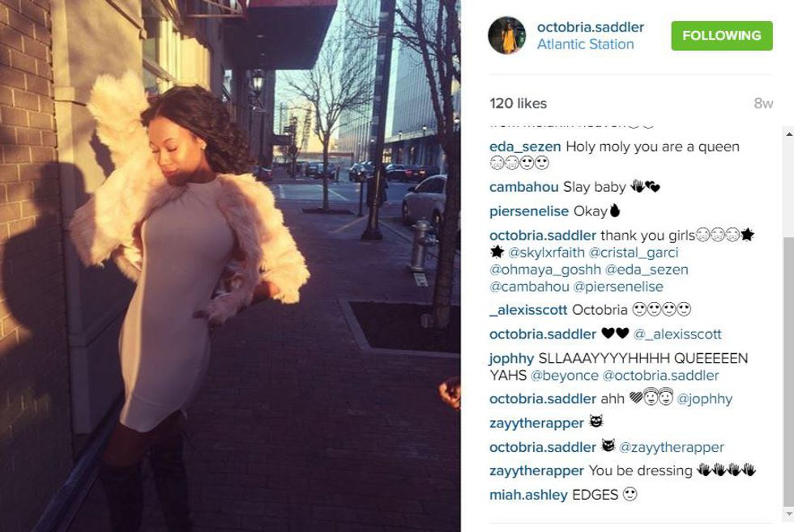Open miah.ashley commenter profile
Image resolution: width=794 pixels, height=532 pixels.
(x=528, y=495)
